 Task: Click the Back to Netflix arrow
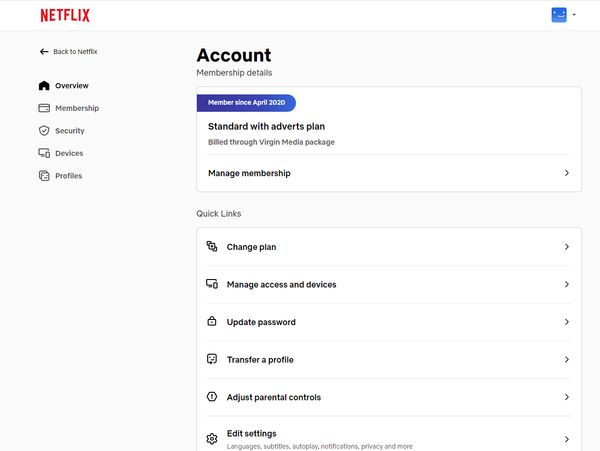coord(44,51)
